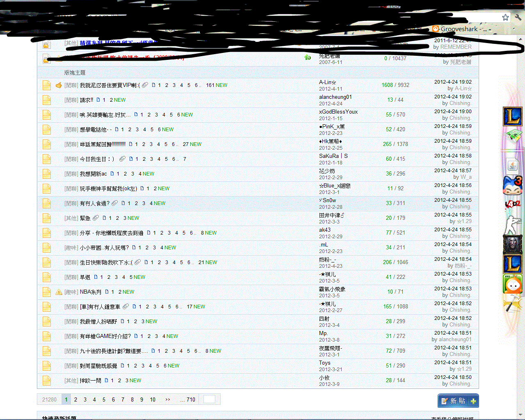Launch the PPS orange mascot icon

[513, 284]
